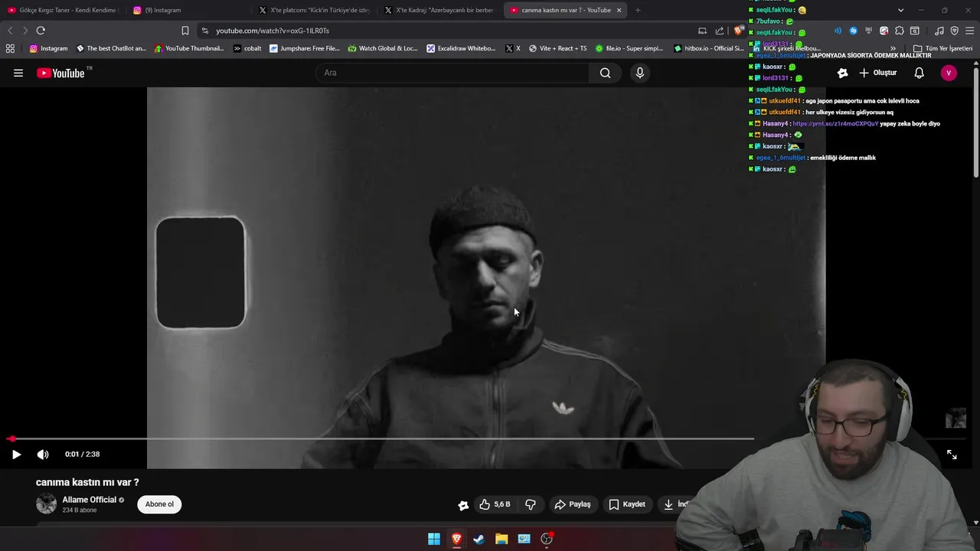Open the apps grid in bookmarks bar
Screen dimensions: 980x551
coord(10,48)
